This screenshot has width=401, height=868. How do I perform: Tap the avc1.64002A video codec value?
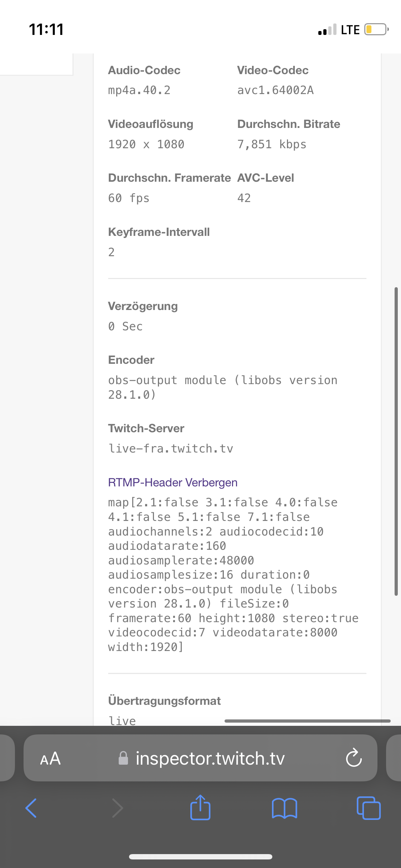coord(275,91)
